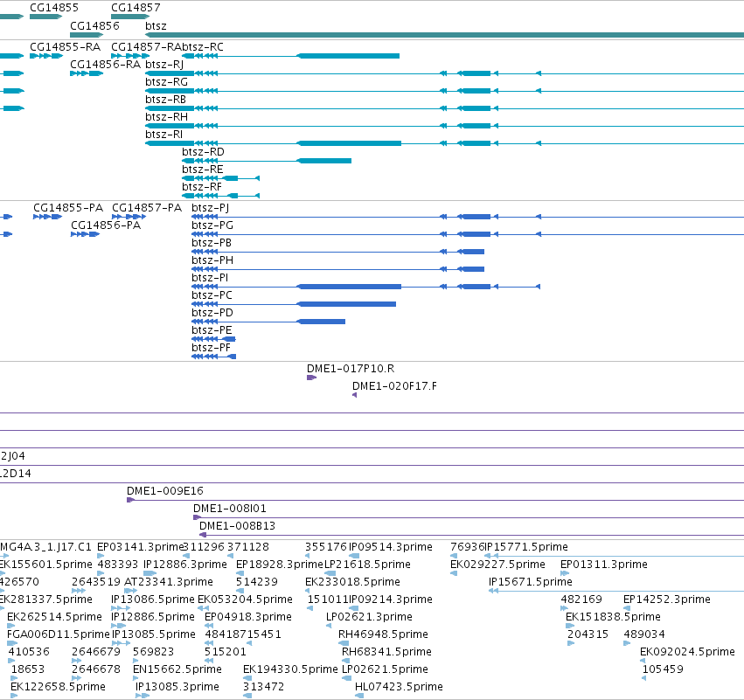Select the btsz-PI protein label
Screen dimensions: 744x700
pos(210,278)
